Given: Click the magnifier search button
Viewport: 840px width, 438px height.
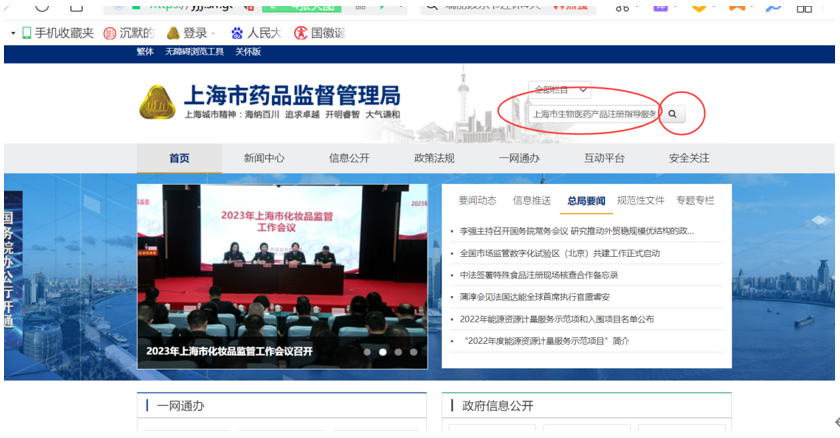Looking at the screenshot, I should pos(672,114).
